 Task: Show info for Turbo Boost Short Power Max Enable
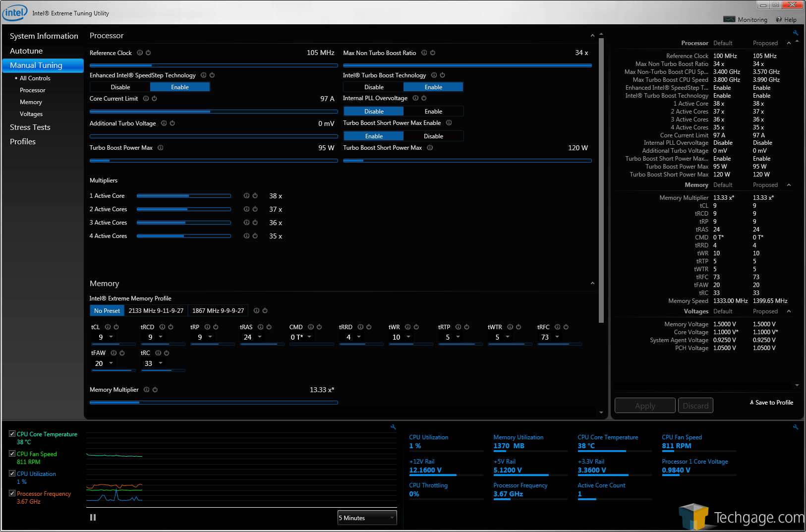[x=449, y=123]
